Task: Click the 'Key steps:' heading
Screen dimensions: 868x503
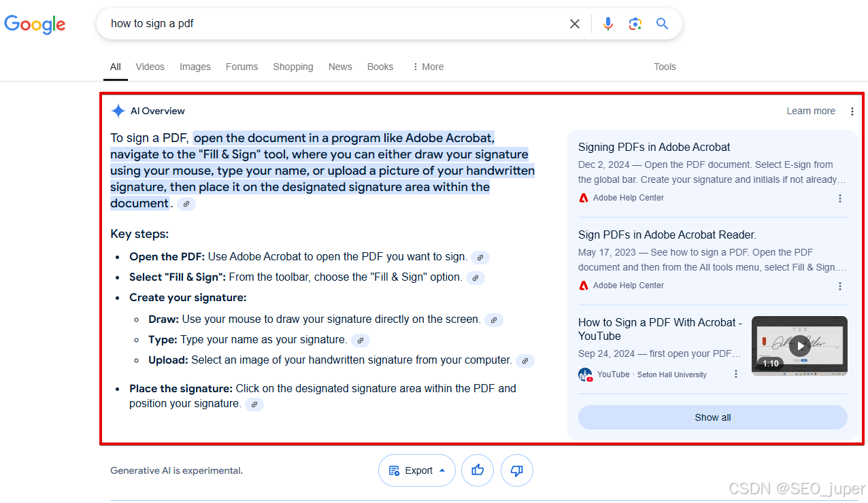Action: coord(139,234)
